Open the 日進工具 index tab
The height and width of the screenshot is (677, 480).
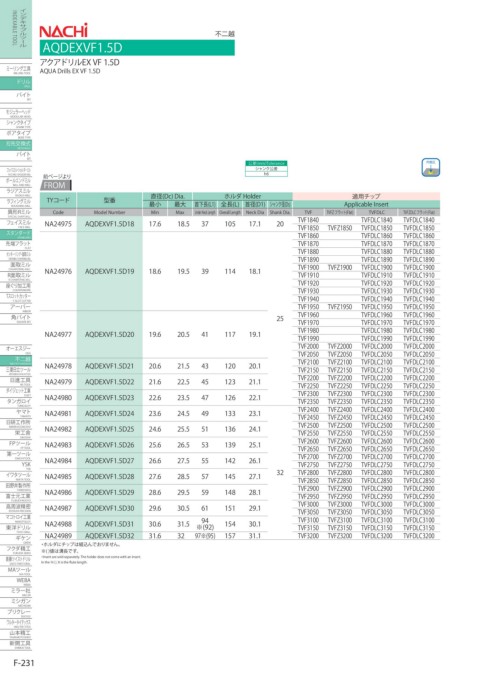pos(16,381)
